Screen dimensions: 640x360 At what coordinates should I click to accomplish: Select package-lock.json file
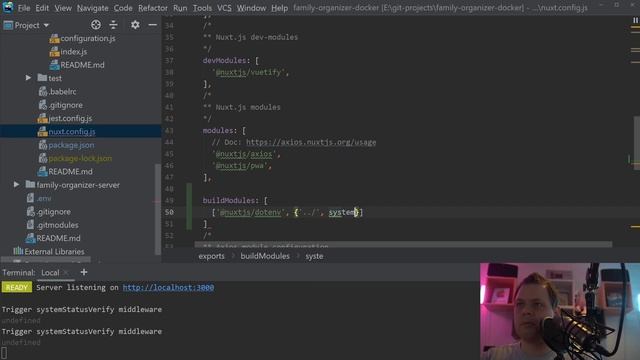(80, 158)
